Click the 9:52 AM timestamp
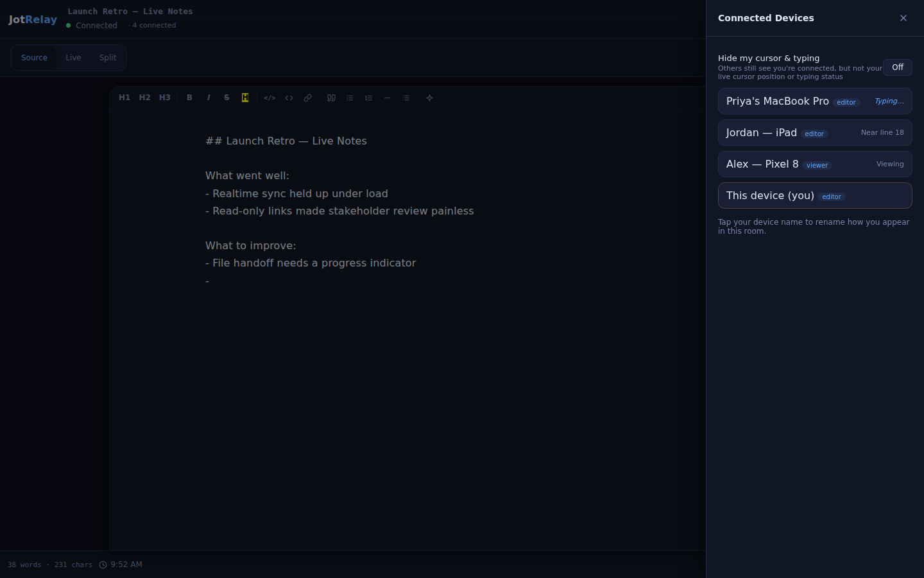This screenshot has width=924, height=578. (x=126, y=565)
